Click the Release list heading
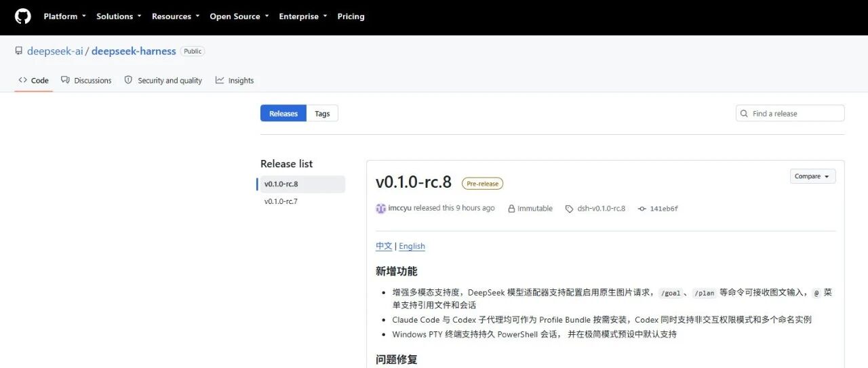The image size is (868, 368). [287, 163]
